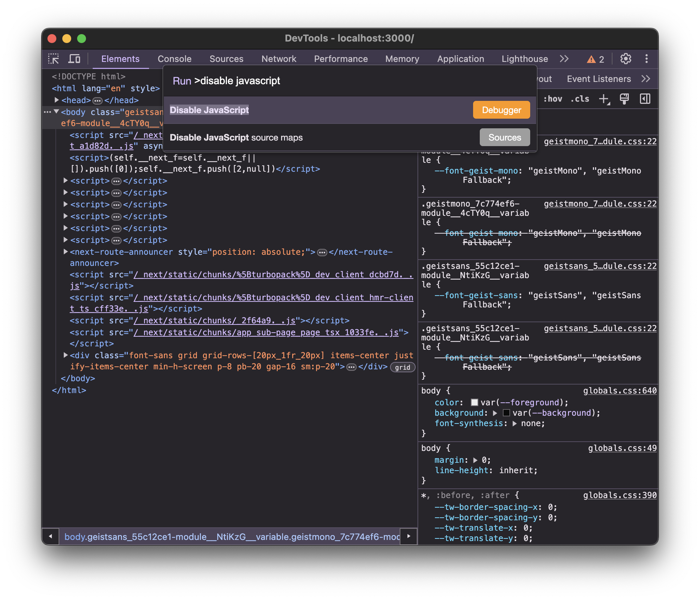Screen dimensions: 700x600
Task: Toggle the computed styles sidebar icon
Action: (x=645, y=99)
